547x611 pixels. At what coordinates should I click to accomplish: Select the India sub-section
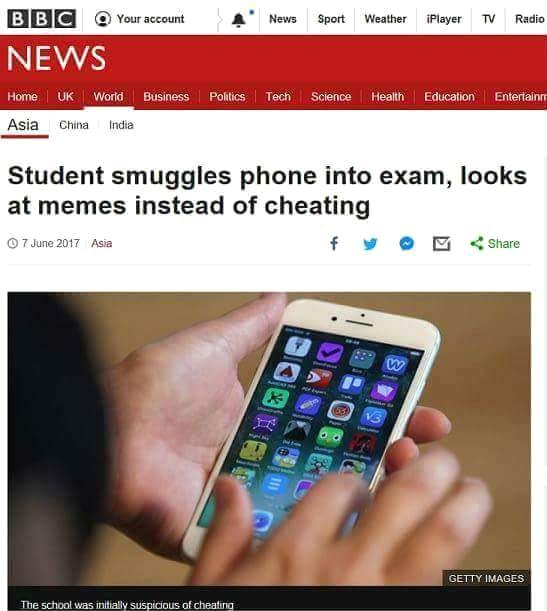(x=121, y=125)
